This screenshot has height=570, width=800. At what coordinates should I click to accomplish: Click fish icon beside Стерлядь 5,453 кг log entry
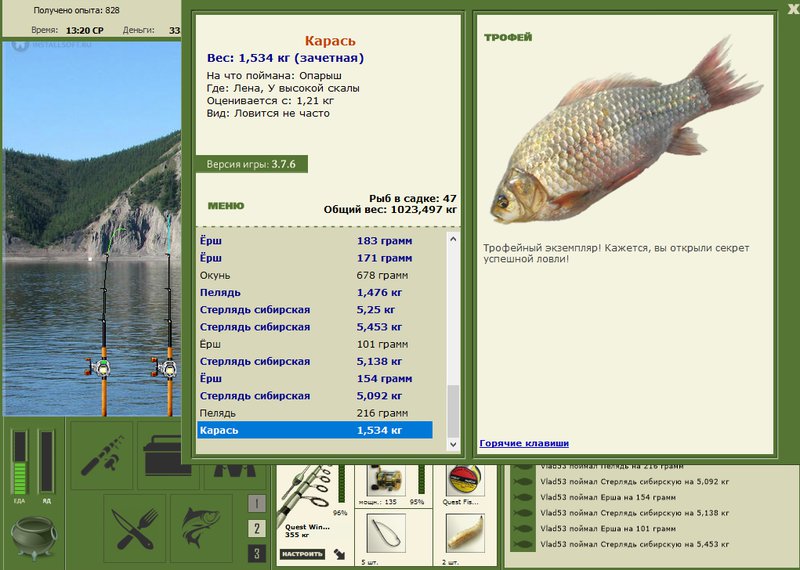click(523, 544)
